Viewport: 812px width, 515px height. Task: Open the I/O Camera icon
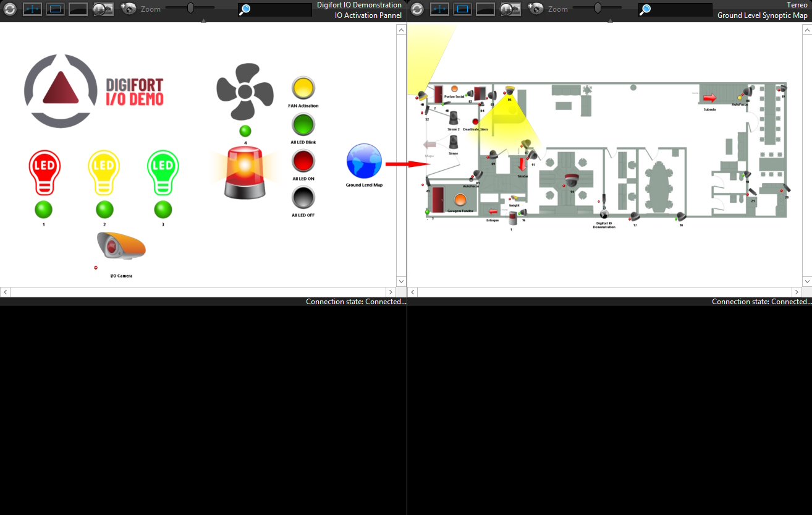[121, 245]
